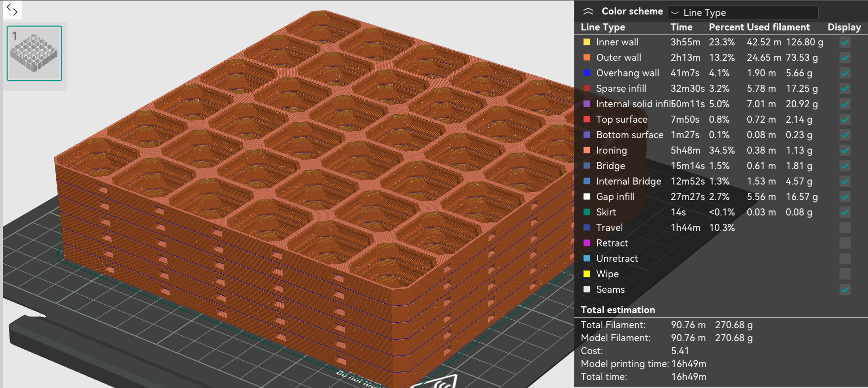
Task: Click the Display column header
Action: (x=844, y=27)
